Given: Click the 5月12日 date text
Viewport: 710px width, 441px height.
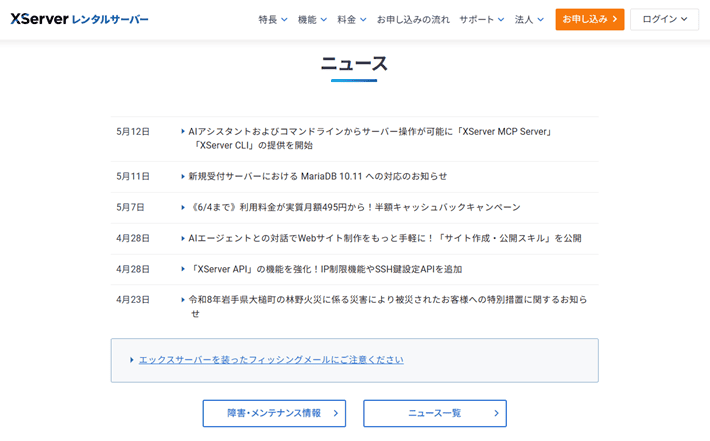Looking at the screenshot, I should click(133, 131).
